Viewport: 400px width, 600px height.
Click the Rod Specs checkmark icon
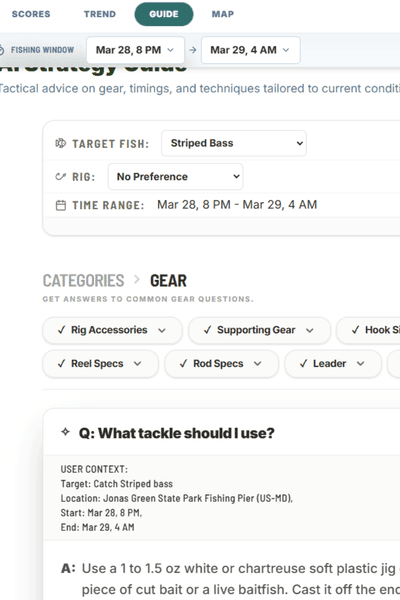click(x=183, y=364)
